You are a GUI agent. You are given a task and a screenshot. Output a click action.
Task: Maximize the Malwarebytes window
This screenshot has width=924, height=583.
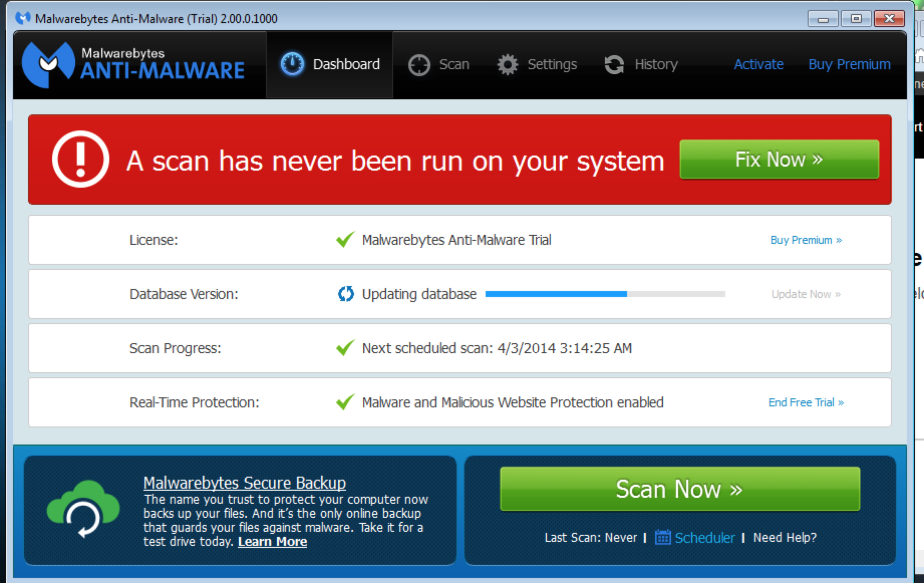pos(856,19)
